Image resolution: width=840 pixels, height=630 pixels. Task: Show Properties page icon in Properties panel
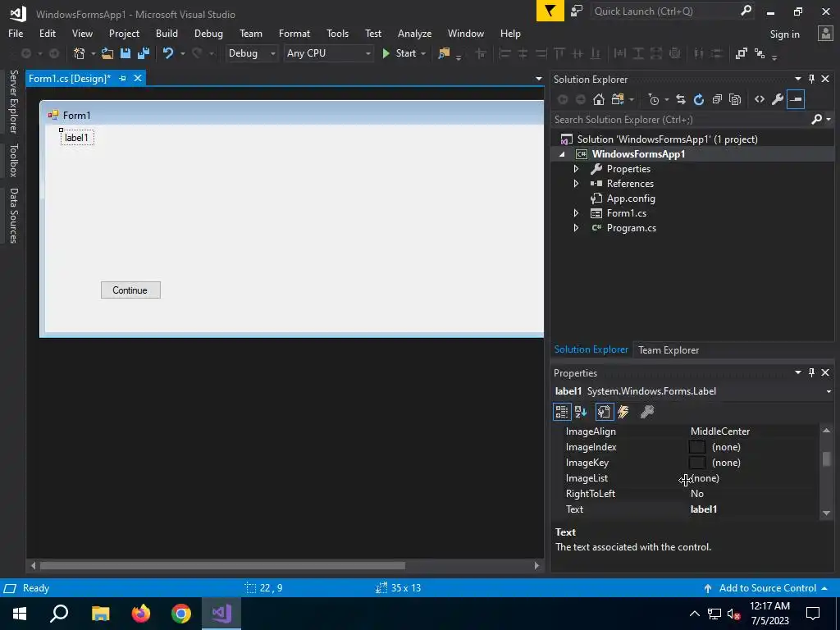604,412
